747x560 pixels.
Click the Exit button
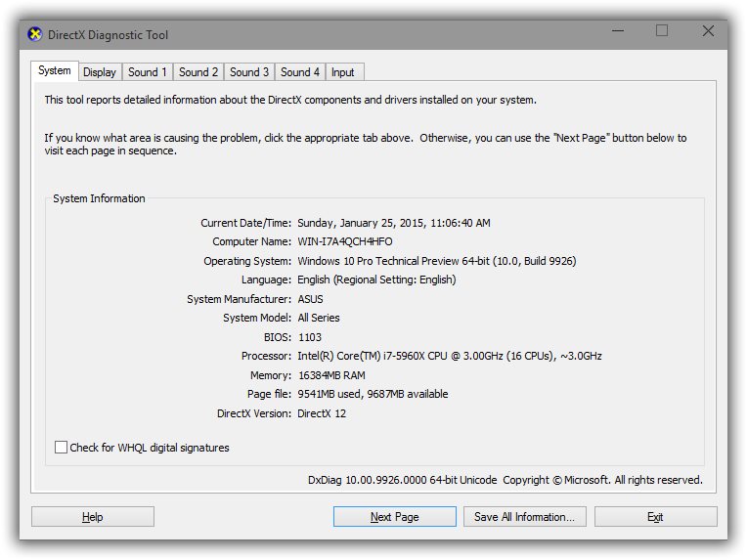tap(655, 517)
